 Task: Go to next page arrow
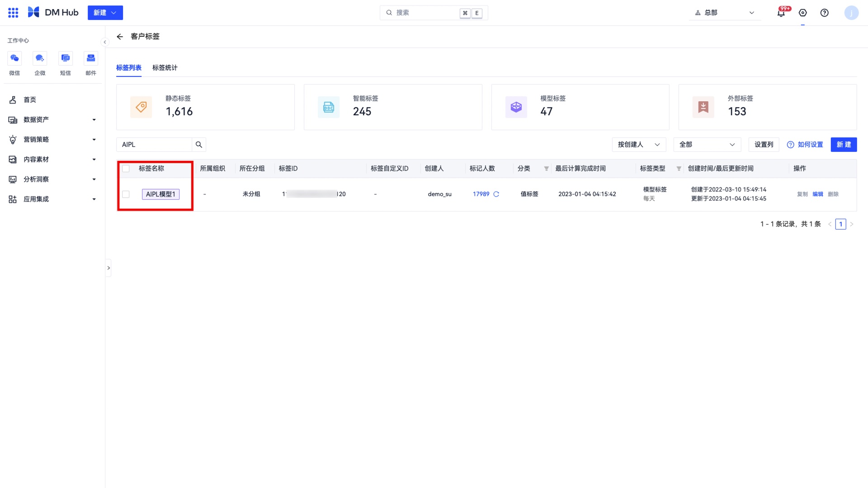tap(852, 224)
